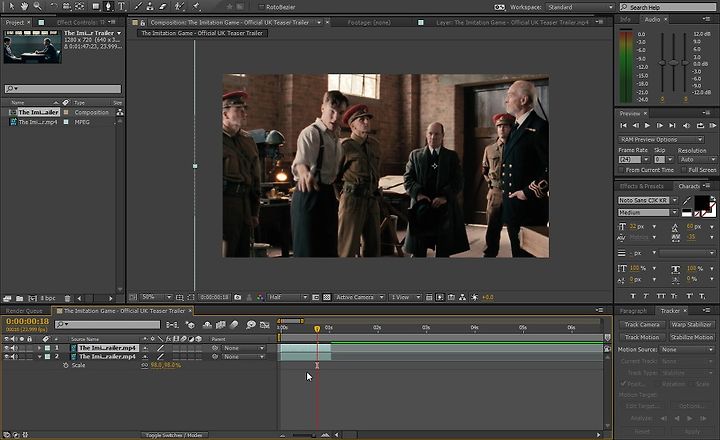The image size is (720, 440).
Task: Hide layer 2 video with eye icon
Action: (6, 356)
